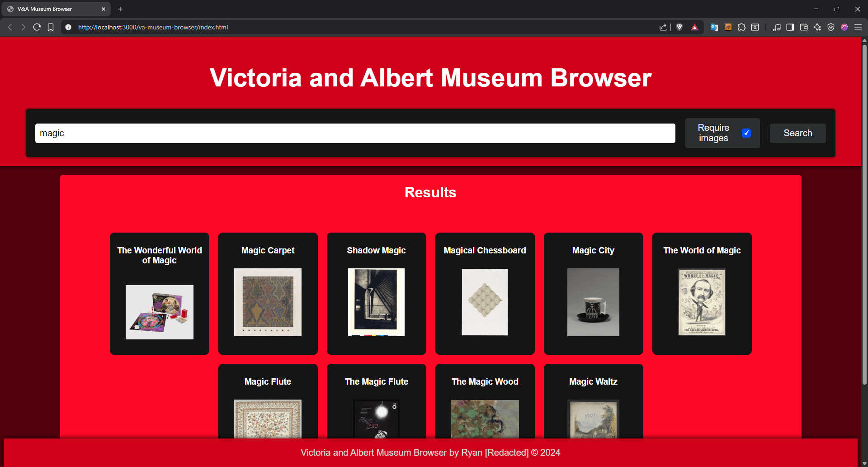Screen dimensions: 868x467
Task: Open The World of Magic poster image
Action: tap(702, 302)
